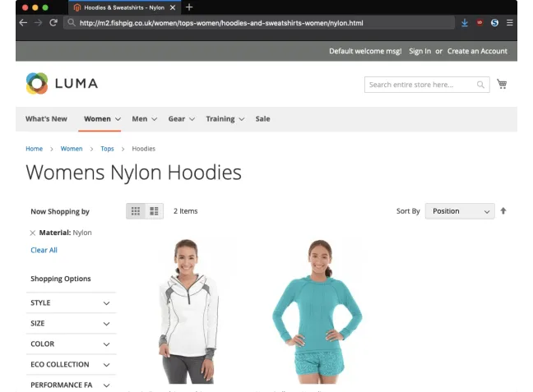Set descending sort direction arrow
533x392 pixels.
pyautogui.click(x=503, y=211)
